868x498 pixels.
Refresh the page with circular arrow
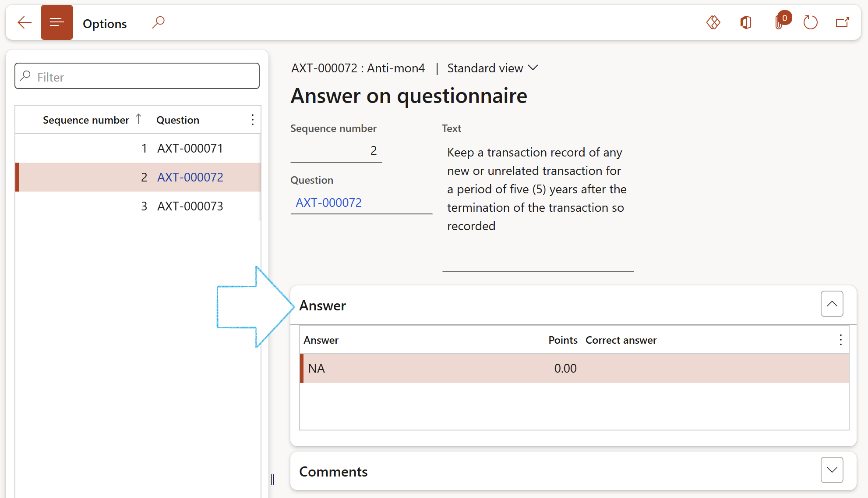click(810, 22)
